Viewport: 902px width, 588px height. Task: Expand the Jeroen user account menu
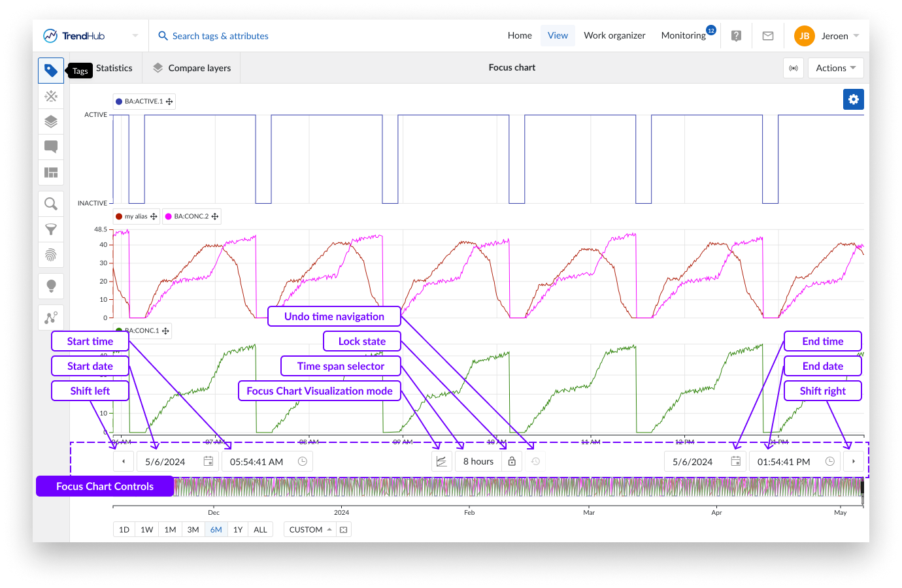827,36
